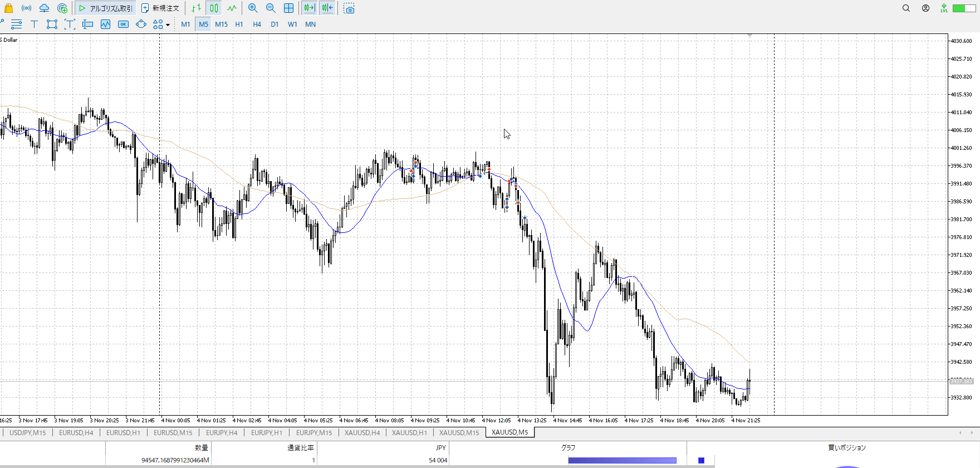Take a chart screenshot with camera icon
The image size is (980, 468).
coord(349,9)
